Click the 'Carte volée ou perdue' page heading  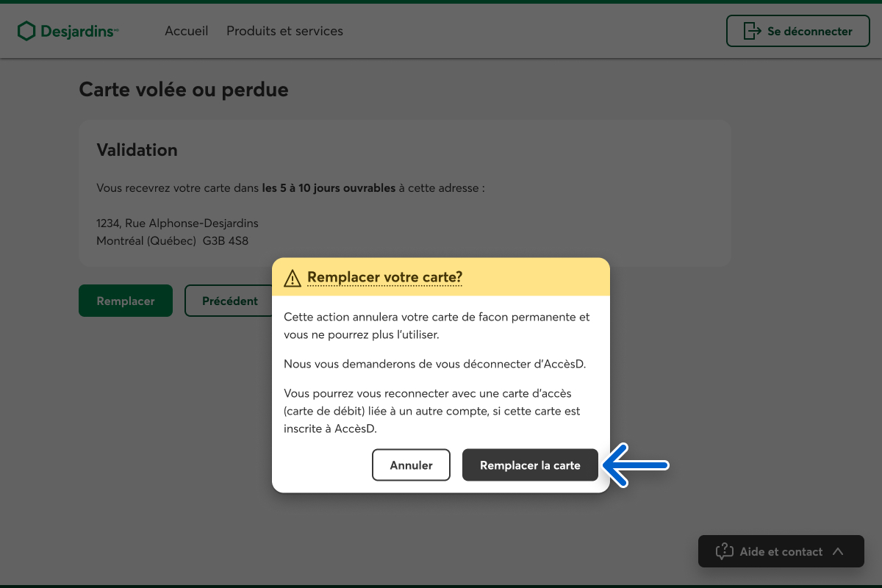(184, 90)
